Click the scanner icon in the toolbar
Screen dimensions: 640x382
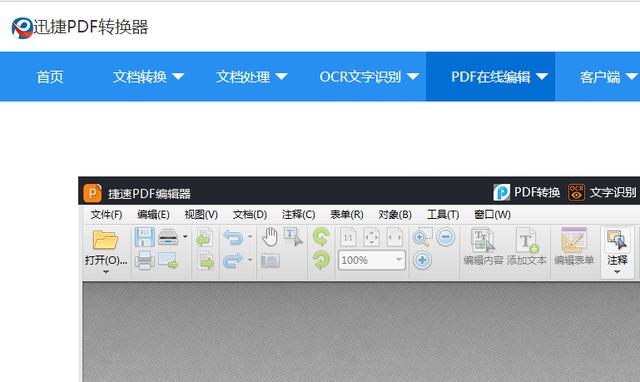click(x=168, y=237)
